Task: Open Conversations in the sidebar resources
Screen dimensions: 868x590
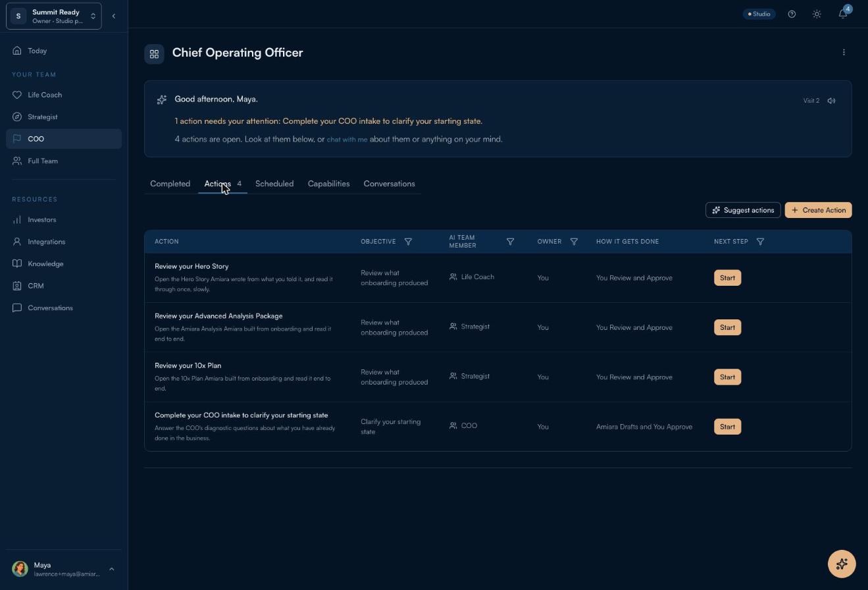Action: pos(64,308)
